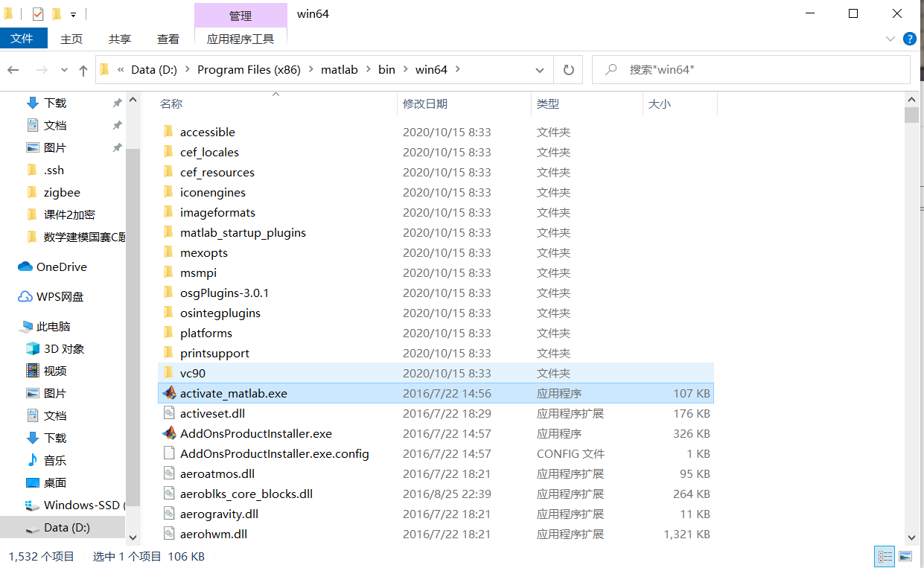Screen dimensions: 924x568
Task: Click the accessible folder icon
Action: coord(168,132)
